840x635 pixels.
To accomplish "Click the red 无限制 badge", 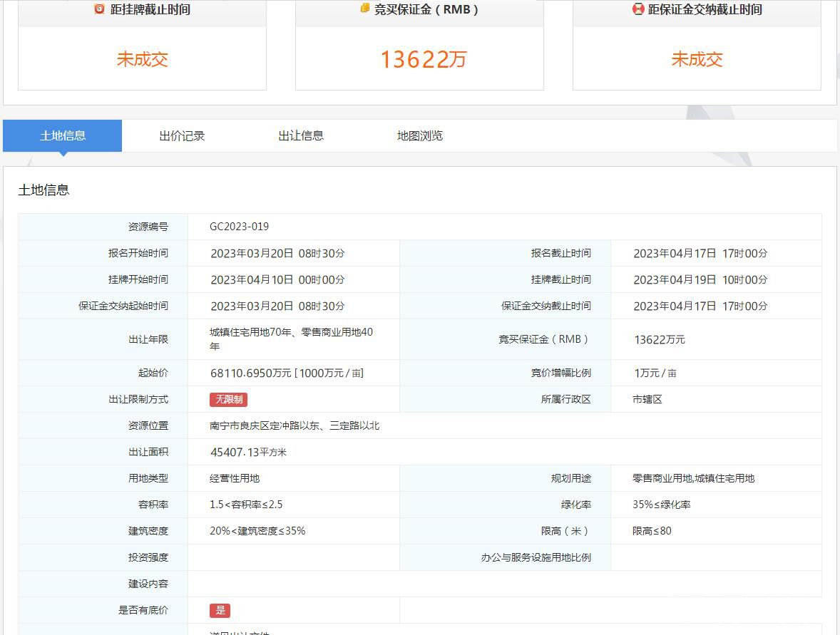I will (229, 399).
